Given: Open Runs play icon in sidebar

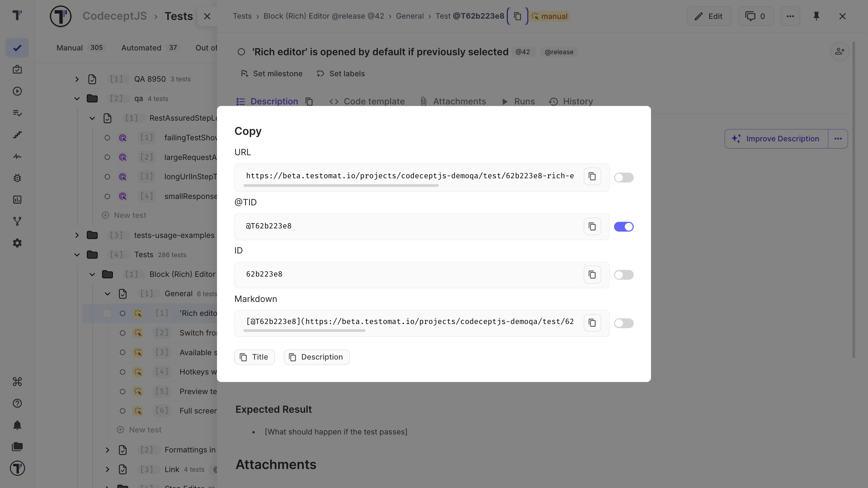Looking at the screenshot, I should 17,91.
